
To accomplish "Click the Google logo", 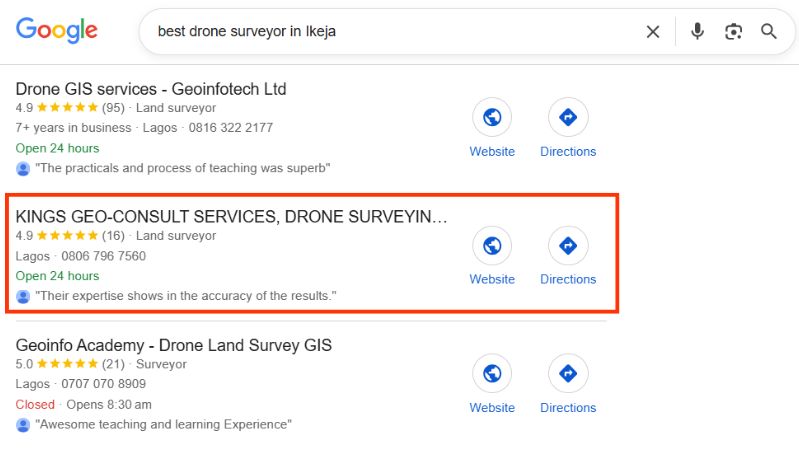I will point(57,31).
